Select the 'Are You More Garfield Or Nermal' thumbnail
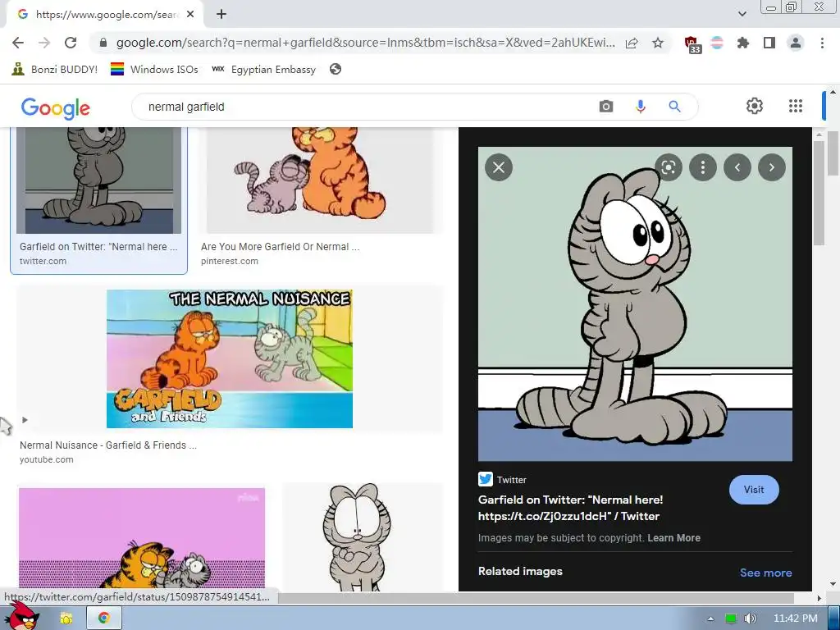 (x=320, y=180)
